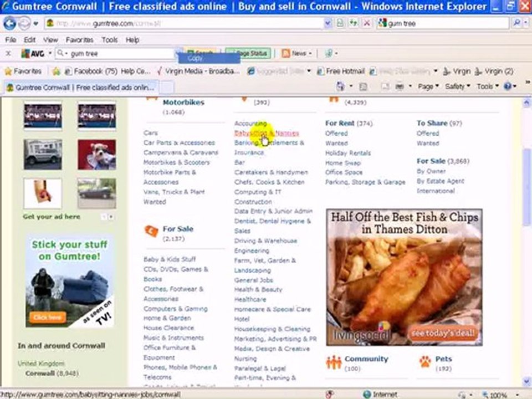The height and width of the screenshot is (399, 532).
Task: Click the For Rent heading link
Action: point(340,123)
